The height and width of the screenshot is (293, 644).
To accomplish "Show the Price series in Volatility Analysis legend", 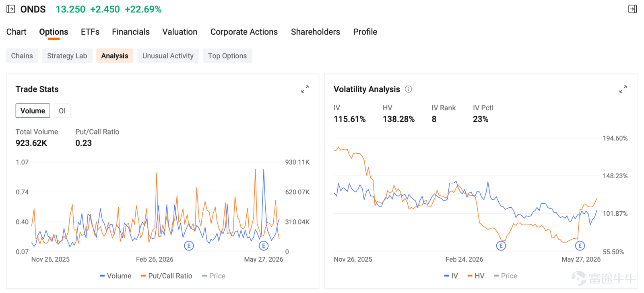I will coord(506,276).
